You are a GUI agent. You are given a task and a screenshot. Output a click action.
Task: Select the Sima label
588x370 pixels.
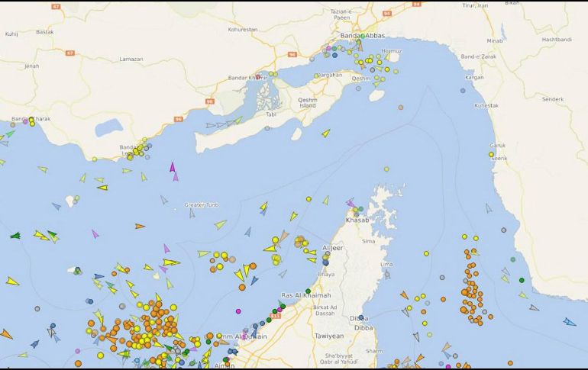coord(368,241)
